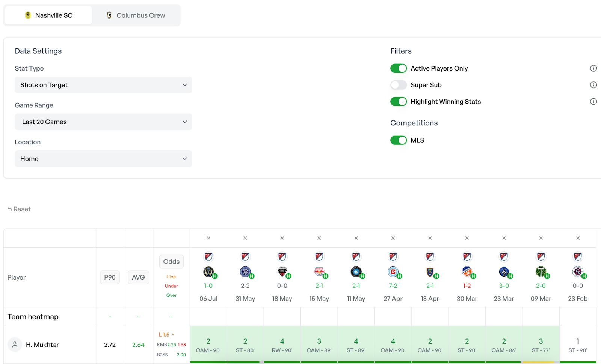The width and height of the screenshot is (601, 364).
Task: Turn off Highlight Winning Stats toggle
Action: [x=399, y=101]
